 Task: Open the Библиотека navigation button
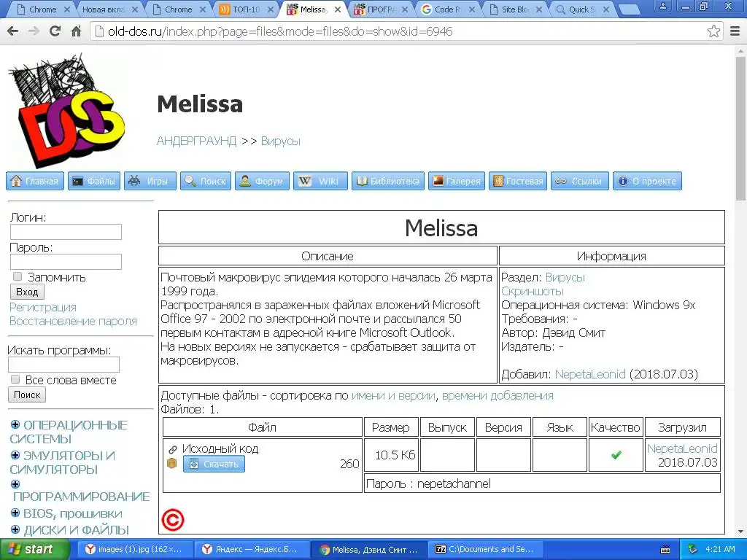pos(388,181)
